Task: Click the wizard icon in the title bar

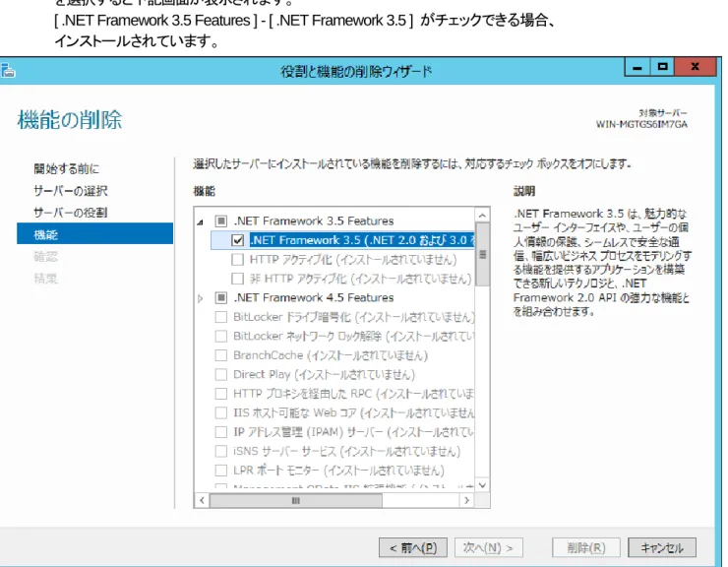Action: (x=8, y=71)
